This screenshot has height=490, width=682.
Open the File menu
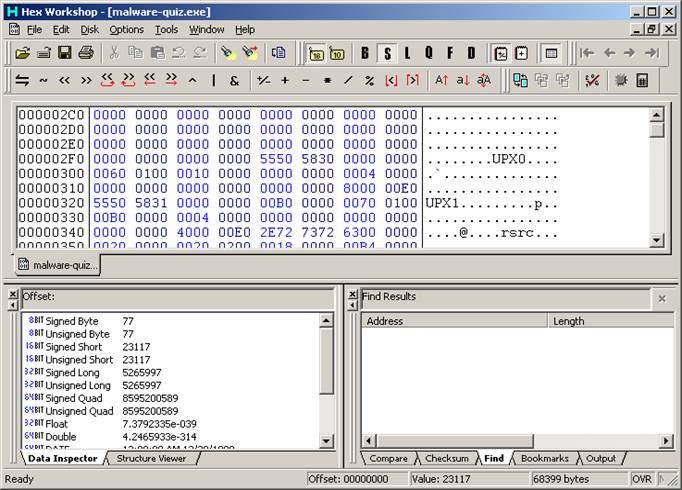point(34,30)
